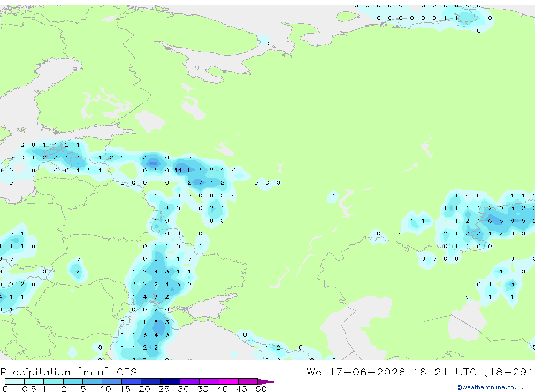535x392 pixels.
Task: Click the 'Precipitation [mm] GFS' title
Action: pyautogui.click(x=68, y=372)
